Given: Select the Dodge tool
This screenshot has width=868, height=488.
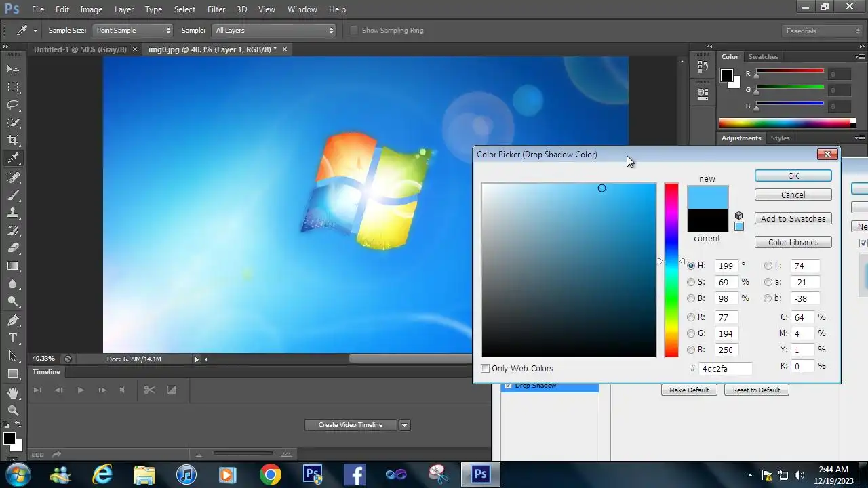Looking at the screenshot, I should [x=13, y=301].
